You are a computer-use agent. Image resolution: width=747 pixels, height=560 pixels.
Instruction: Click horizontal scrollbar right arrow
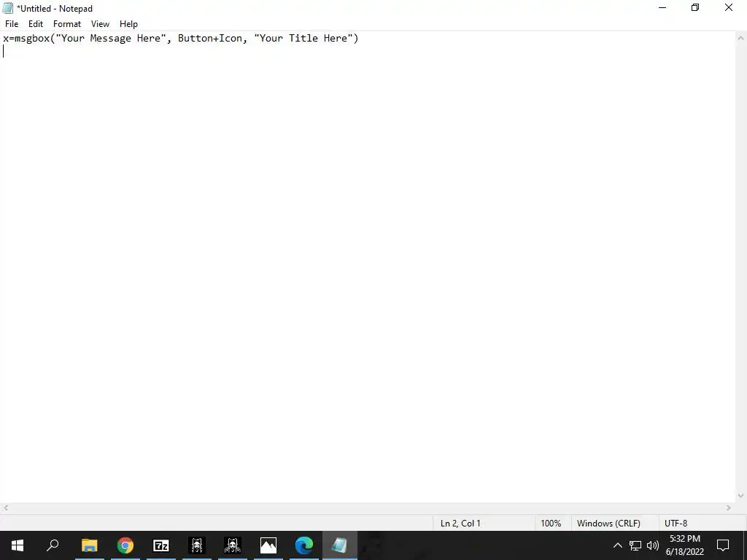pyautogui.click(x=729, y=508)
